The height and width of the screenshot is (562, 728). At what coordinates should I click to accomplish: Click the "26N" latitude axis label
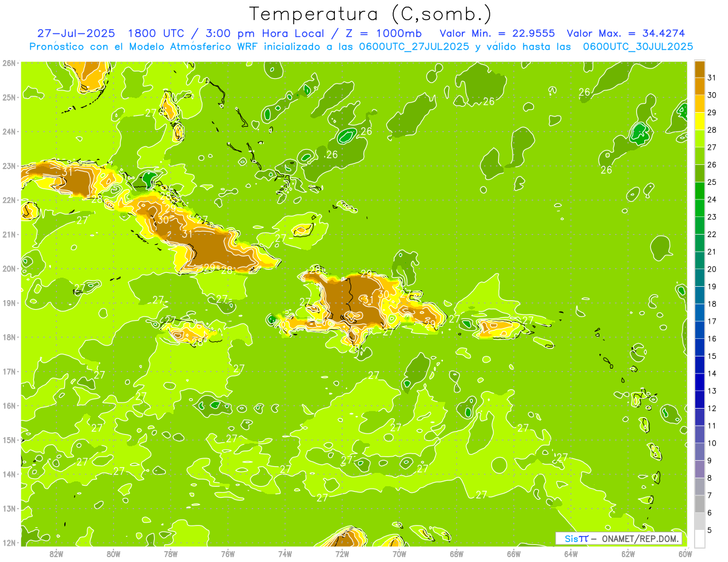(x=9, y=63)
